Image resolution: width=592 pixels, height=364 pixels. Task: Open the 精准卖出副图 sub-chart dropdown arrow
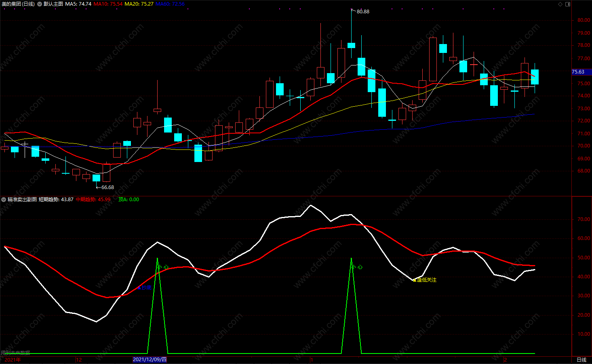(x=4, y=200)
